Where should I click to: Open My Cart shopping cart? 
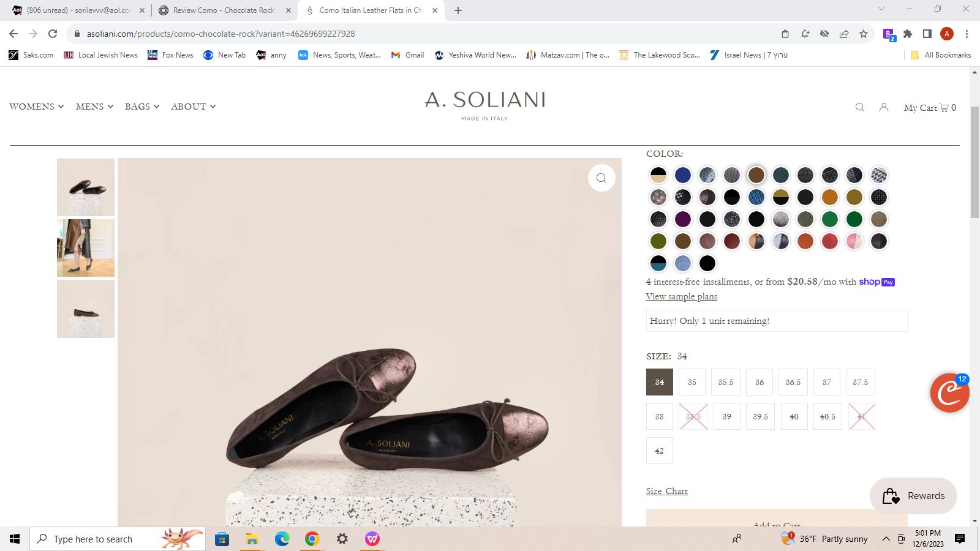(x=929, y=108)
